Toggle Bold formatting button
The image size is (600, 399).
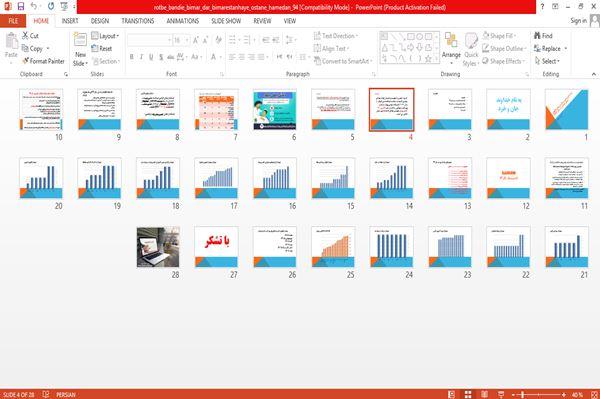pyautogui.click(x=132, y=57)
